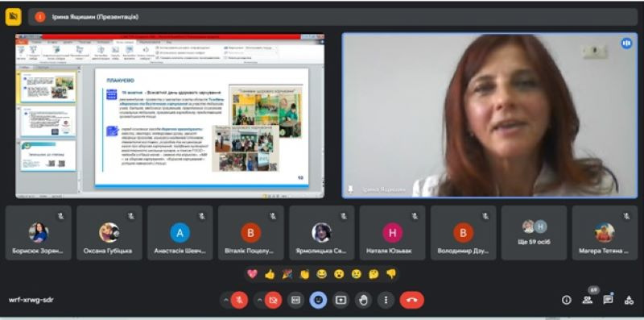Send the party popper reaction
This screenshot has height=320, width=644.
tap(287, 274)
